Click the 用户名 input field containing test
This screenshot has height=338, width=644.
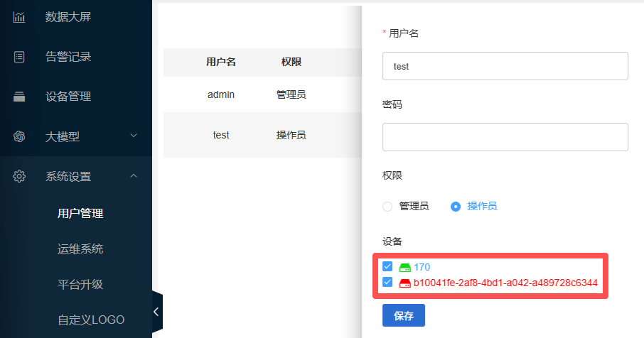(505, 66)
